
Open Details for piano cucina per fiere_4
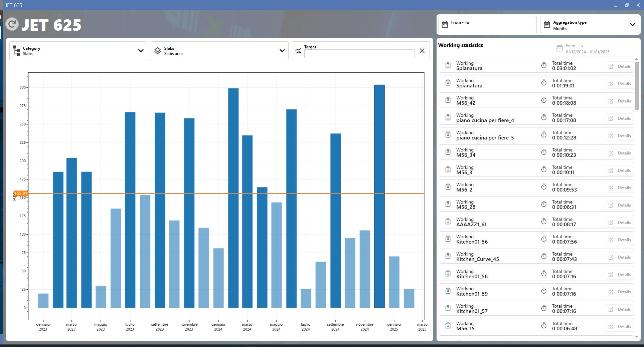(620, 118)
